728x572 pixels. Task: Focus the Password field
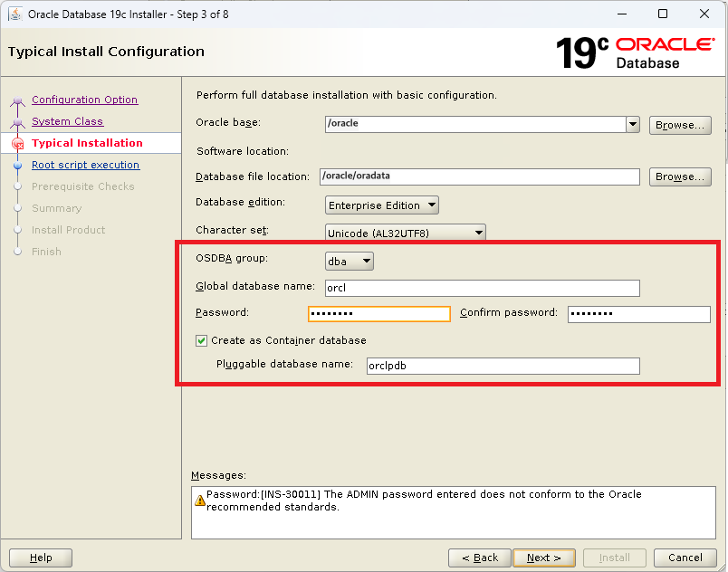pyautogui.click(x=379, y=314)
